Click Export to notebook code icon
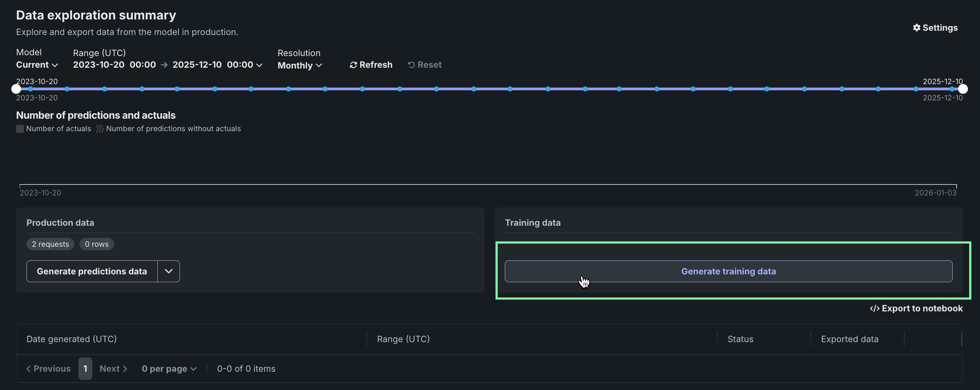 (x=874, y=309)
